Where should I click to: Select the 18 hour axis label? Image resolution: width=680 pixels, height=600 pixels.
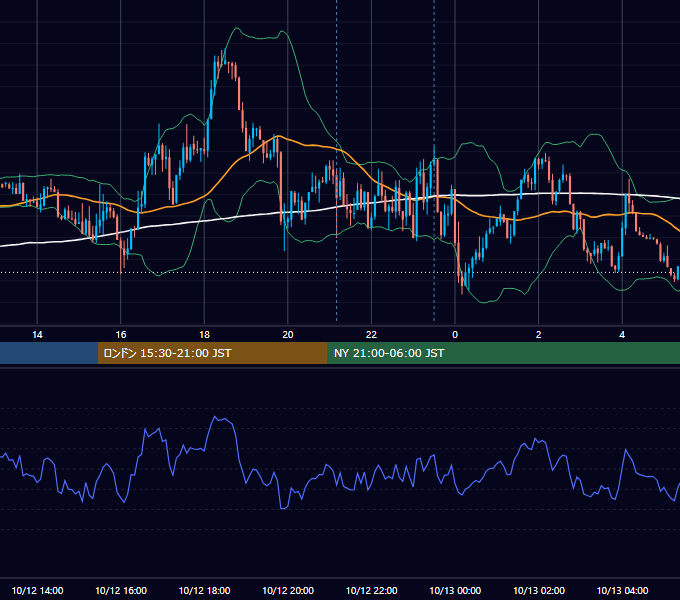[204, 335]
